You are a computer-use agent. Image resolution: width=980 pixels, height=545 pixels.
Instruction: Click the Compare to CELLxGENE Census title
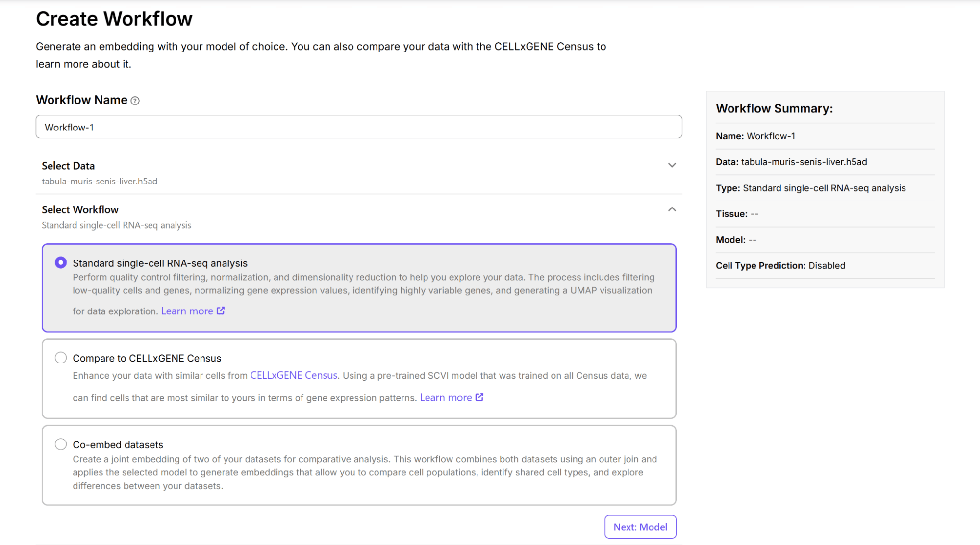pyautogui.click(x=147, y=358)
